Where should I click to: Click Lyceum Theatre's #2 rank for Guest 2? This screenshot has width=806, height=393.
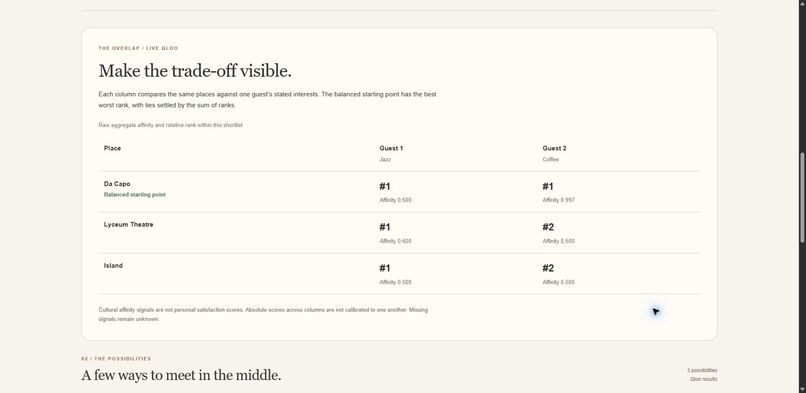click(x=548, y=227)
